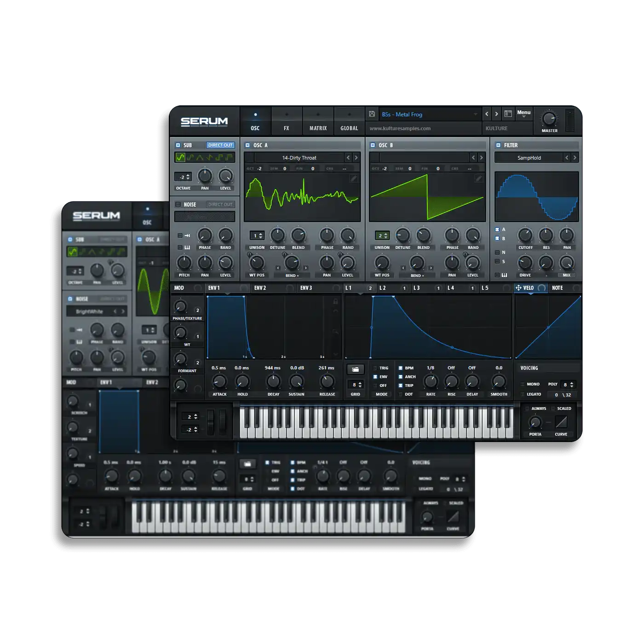This screenshot has width=644, height=644.
Task: Open the MATRIX tab
Action: pyautogui.click(x=317, y=121)
